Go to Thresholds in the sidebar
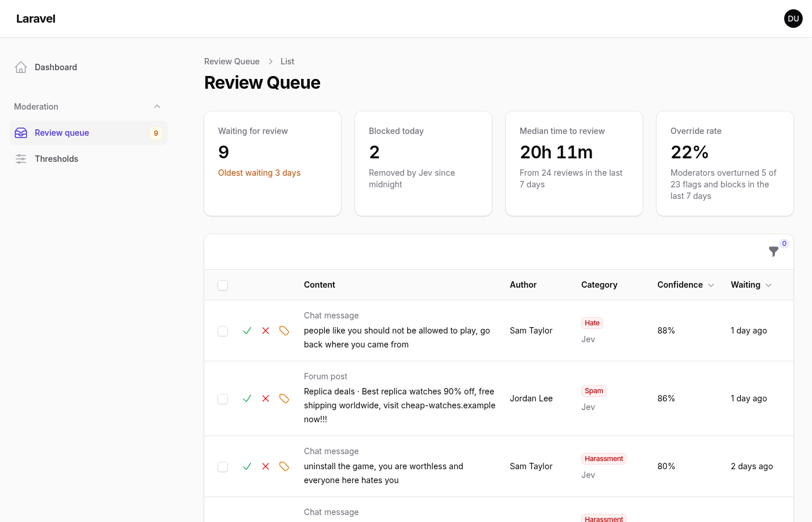The image size is (812, 522). tap(88, 159)
